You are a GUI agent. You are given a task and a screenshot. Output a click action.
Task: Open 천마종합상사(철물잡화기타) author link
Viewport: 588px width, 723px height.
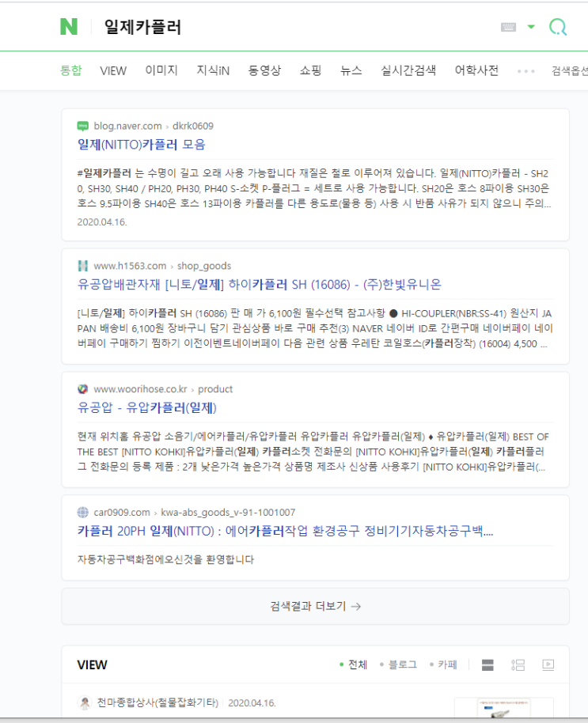point(157,702)
